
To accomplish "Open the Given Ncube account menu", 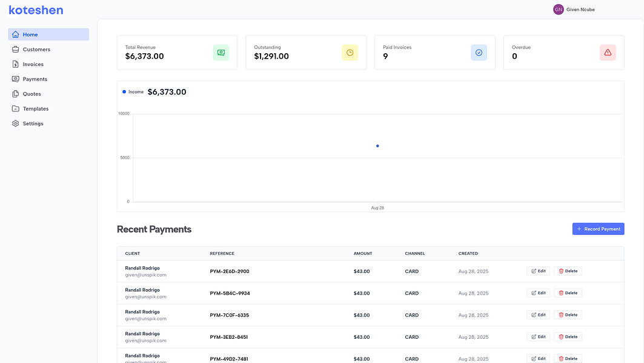I will pyautogui.click(x=580, y=9).
